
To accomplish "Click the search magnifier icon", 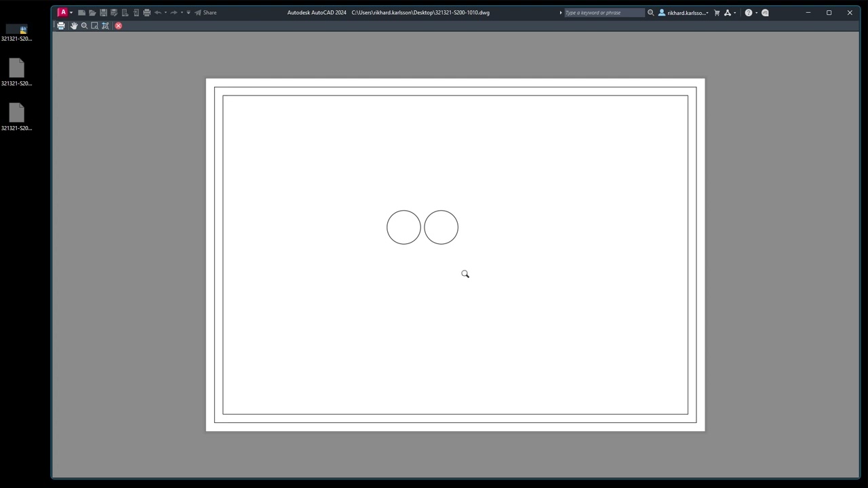I will click(651, 13).
